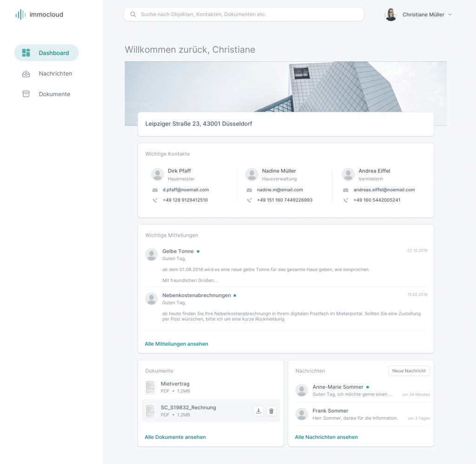Click the unread dot next to Gelbe Tonne
This screenshot has width=476, height=464.
(198, 252)
